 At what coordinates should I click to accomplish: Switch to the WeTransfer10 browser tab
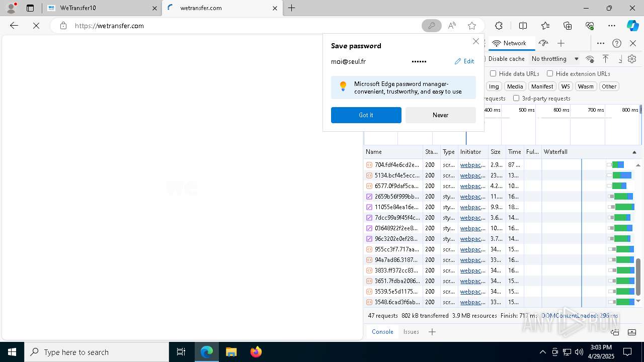point(102,8)
